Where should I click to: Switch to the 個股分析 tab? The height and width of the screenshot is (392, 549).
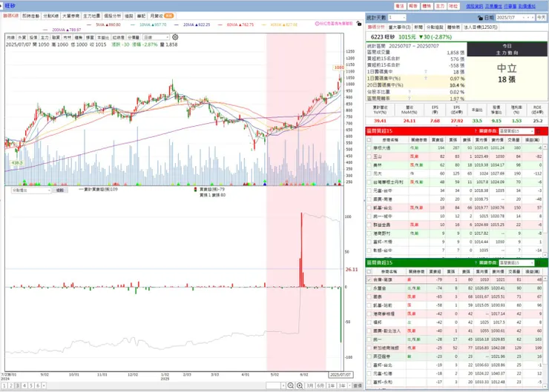pos(112,16)
